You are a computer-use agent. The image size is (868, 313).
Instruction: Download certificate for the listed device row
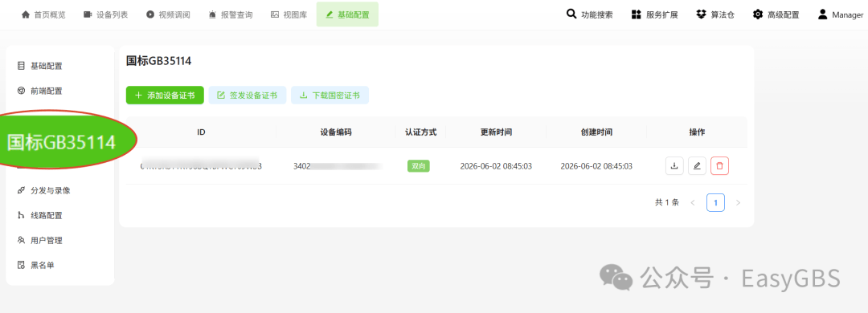pyautogui.click(x=674, y=166)
